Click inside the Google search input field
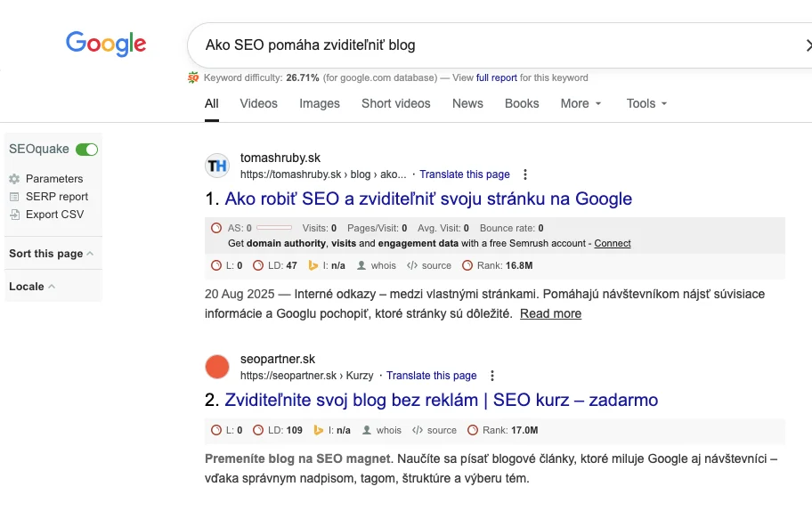The image size is (812, 511). [490, 45]
